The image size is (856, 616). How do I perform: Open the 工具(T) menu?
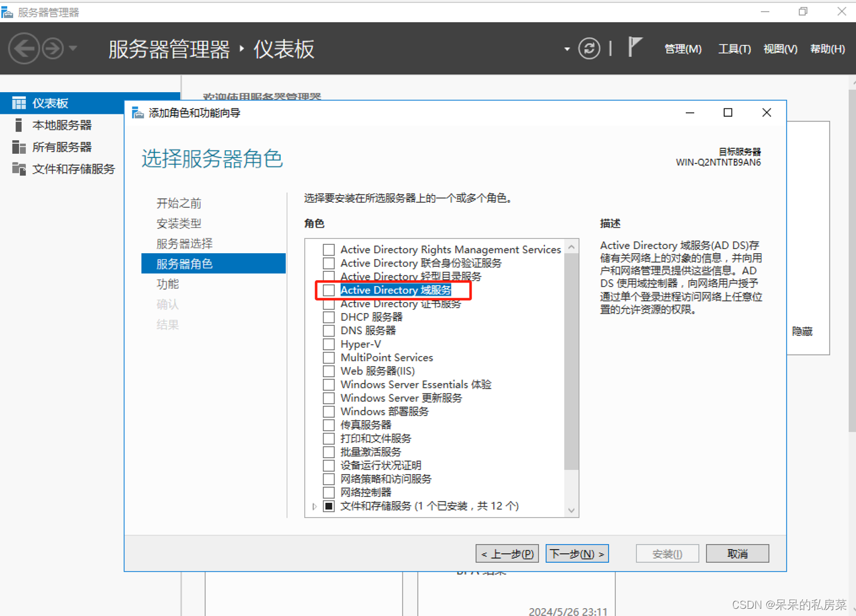point(734,49)
